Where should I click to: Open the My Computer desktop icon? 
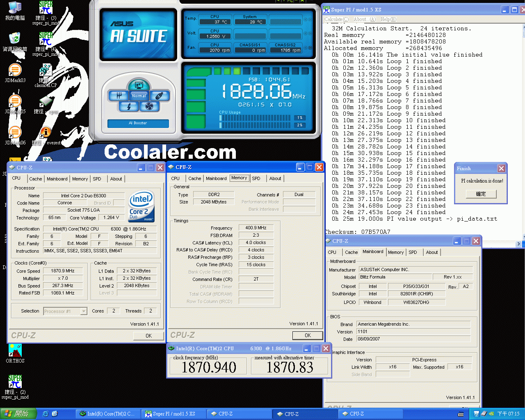15,11
